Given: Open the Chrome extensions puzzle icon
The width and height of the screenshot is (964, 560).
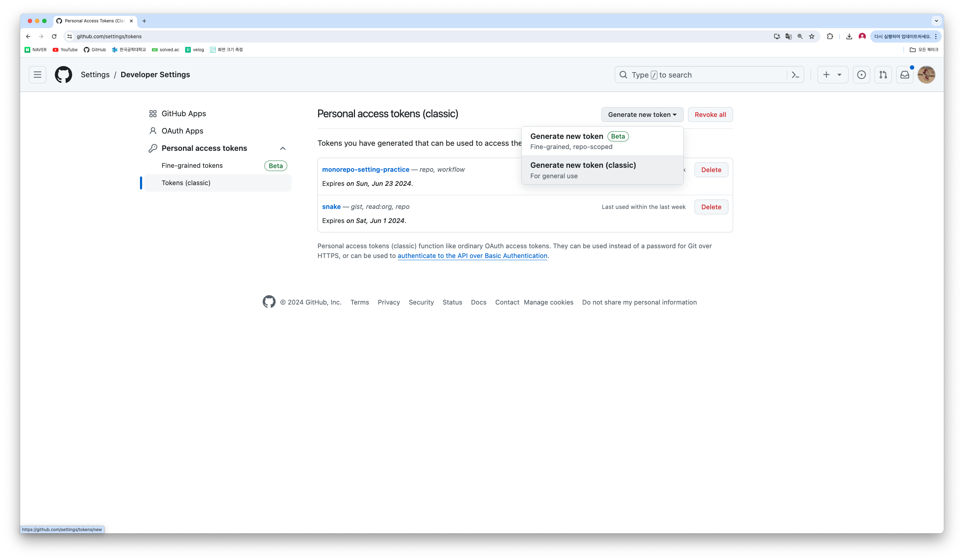Looking at the screenshot, I should point(830,36).
